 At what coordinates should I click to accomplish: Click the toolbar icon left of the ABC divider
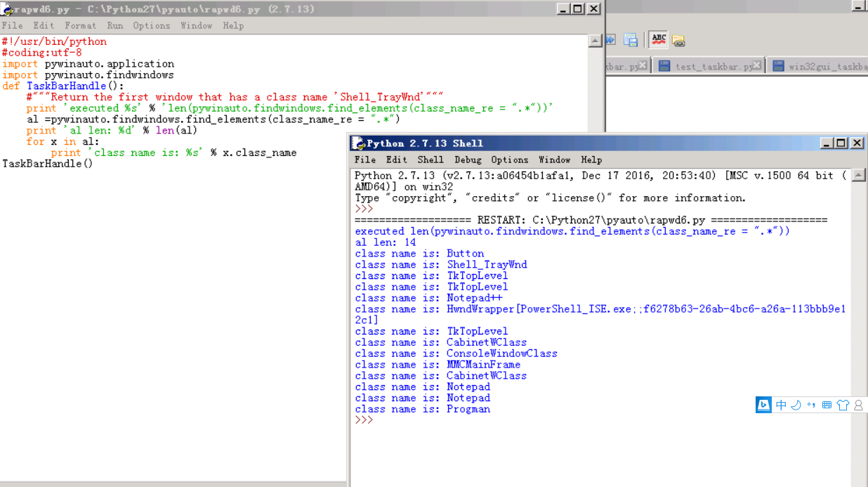[x=631, y=40]
